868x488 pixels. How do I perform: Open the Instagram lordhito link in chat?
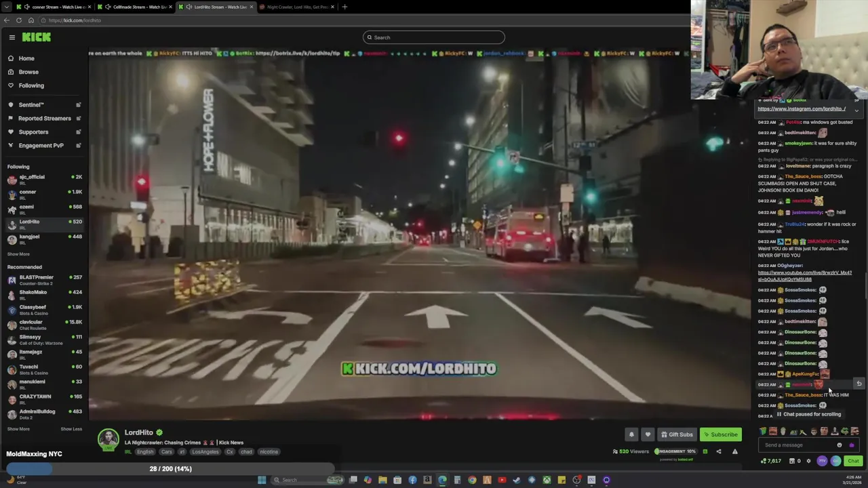pos(802,108)
